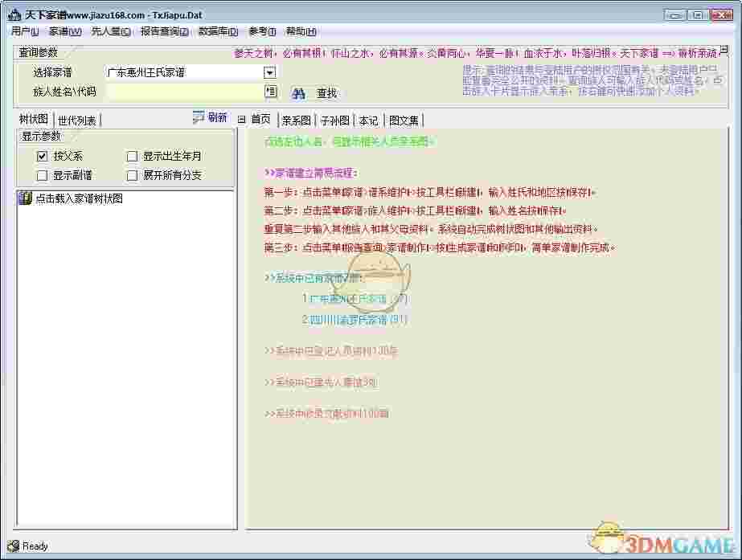This screenshot has height=560, width=742.
Task: Check the 显示副谱 option
Action: 43,175
